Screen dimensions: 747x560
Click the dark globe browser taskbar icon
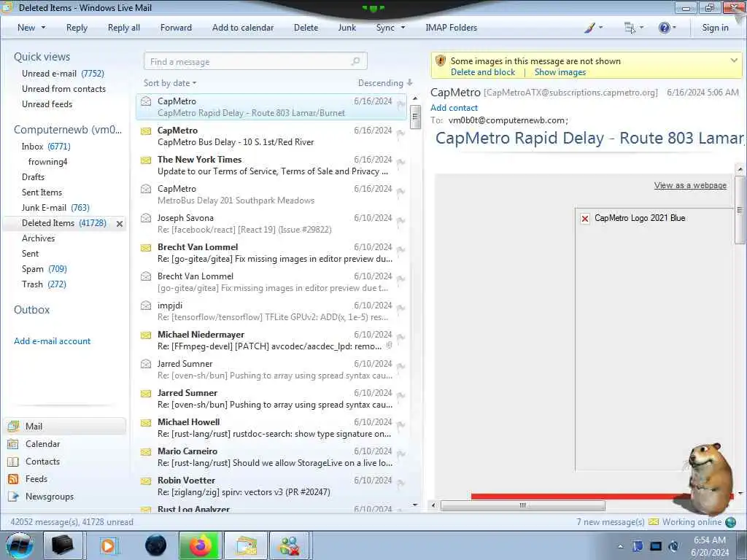pos(155,545)
